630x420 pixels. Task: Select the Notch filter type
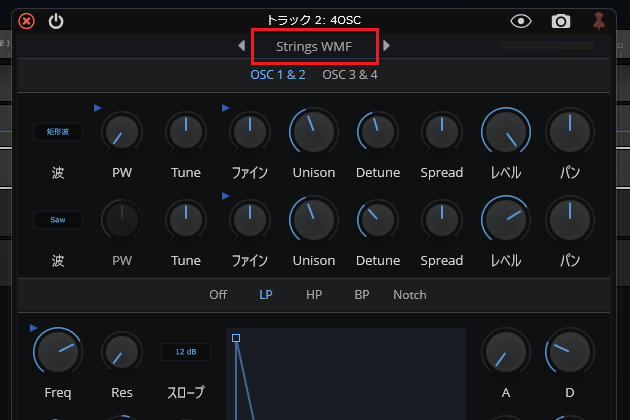(x=410, y=294)
